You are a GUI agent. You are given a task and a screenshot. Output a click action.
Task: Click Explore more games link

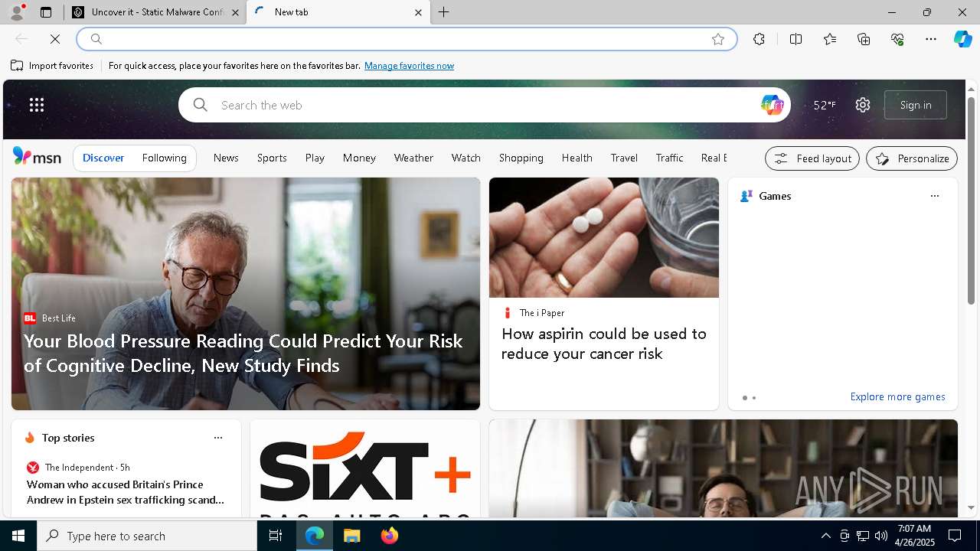pyautogui.click(x=897, y=396)
